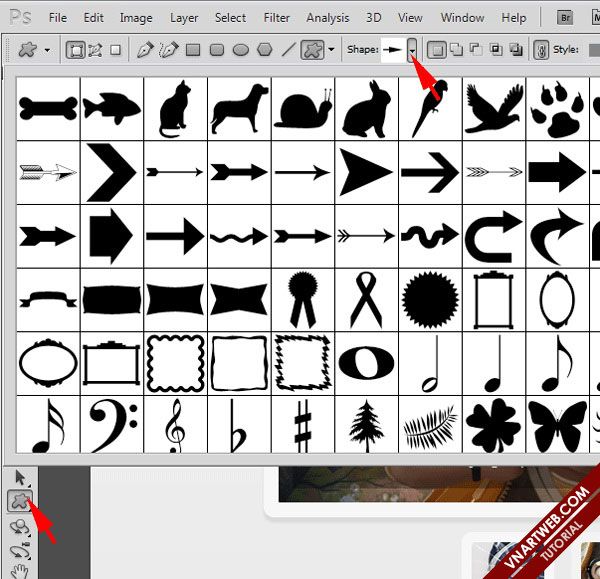Select the Custom Shape tool in left toolbox
The height and width of the screenshot is (579, 600).
click(x=17, y=501)
